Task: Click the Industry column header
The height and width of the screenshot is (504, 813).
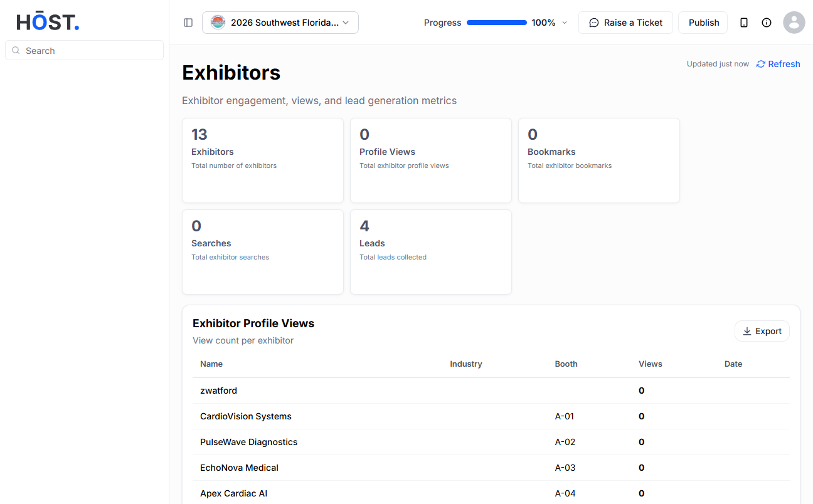Action: pyautogui.click(x=466, y=364)
